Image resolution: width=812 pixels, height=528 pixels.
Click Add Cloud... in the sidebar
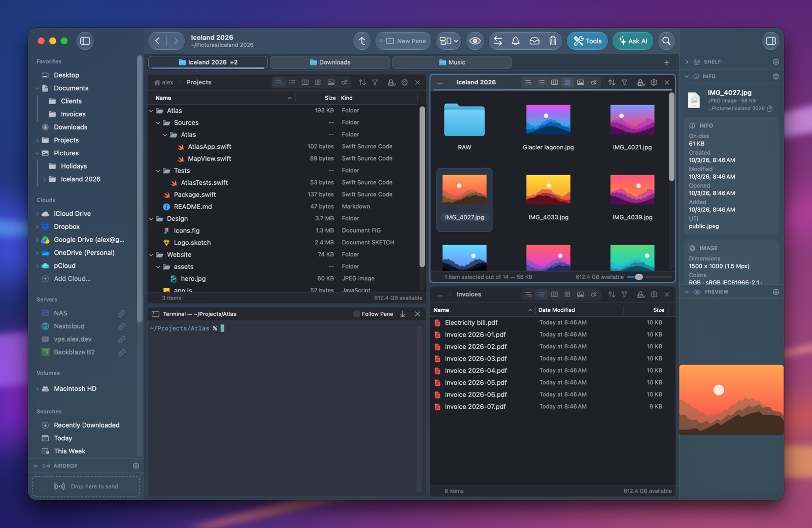click(x=72, y=279)
